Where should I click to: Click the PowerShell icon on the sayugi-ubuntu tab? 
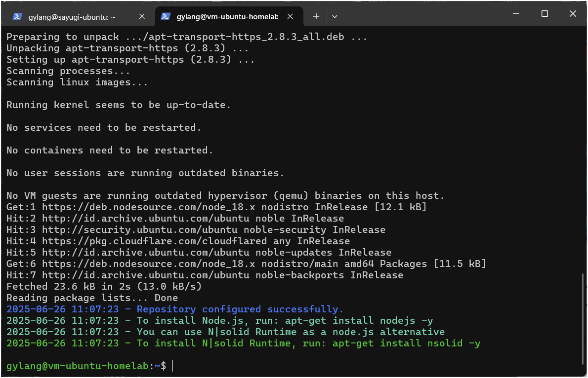(17, 16)
